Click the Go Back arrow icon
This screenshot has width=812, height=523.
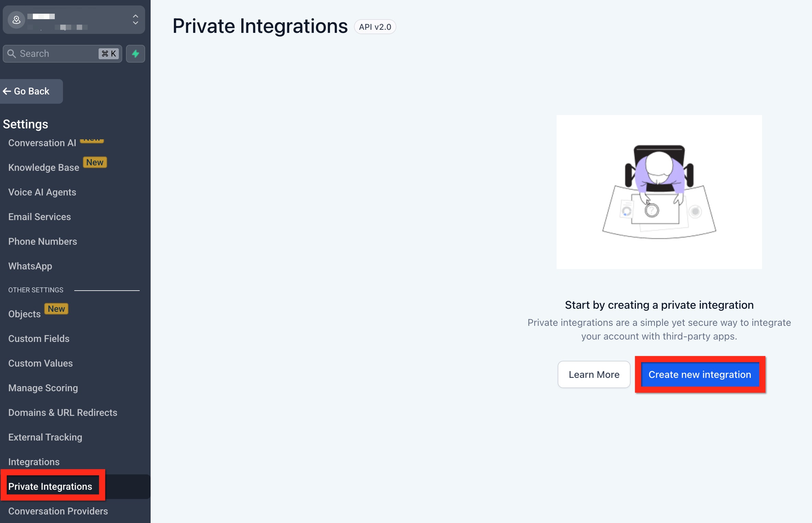[7, 91]
